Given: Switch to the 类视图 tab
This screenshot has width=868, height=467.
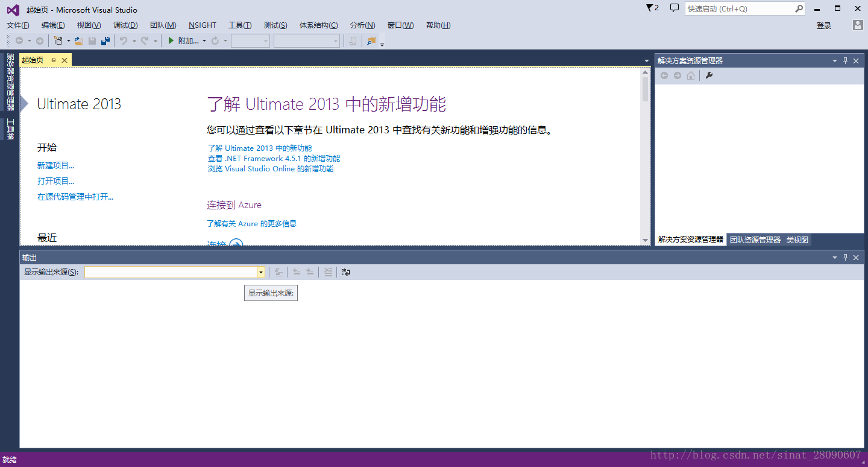Looking at the screenshot, I should coord(797,240).
